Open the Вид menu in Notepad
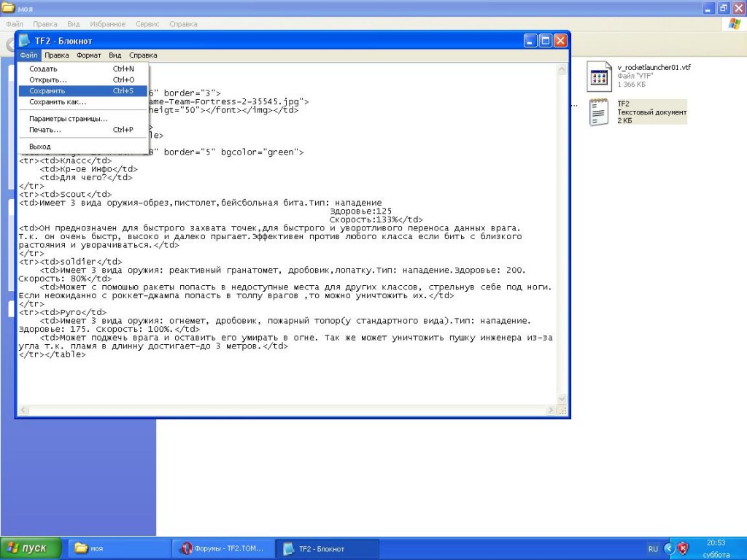 (x=115, y=55)
